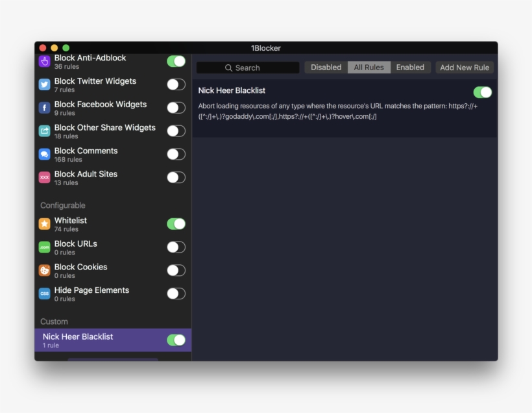Enable the Block URLs switch
This screenshot has width=532, height=413.
click(x=176, y=247)
